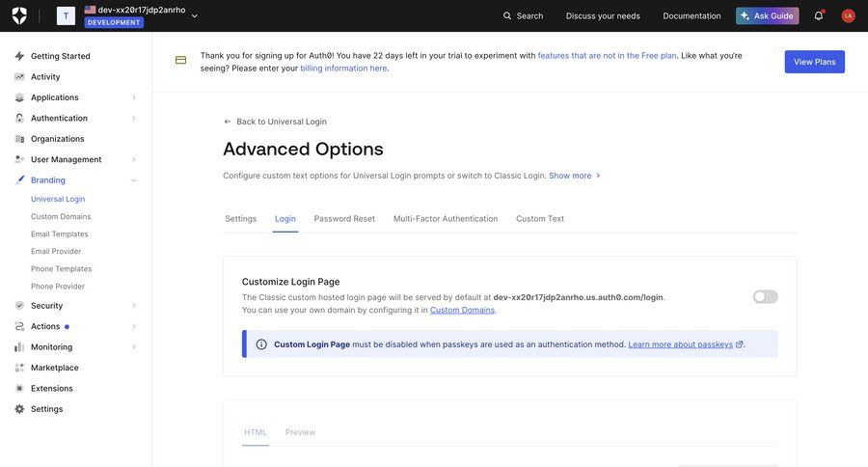Open the tenant avatar T icon
The image size is (868, 467).
pos(66,15)
